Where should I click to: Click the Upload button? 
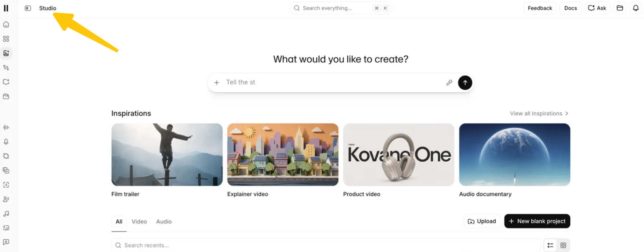point(482,221)
